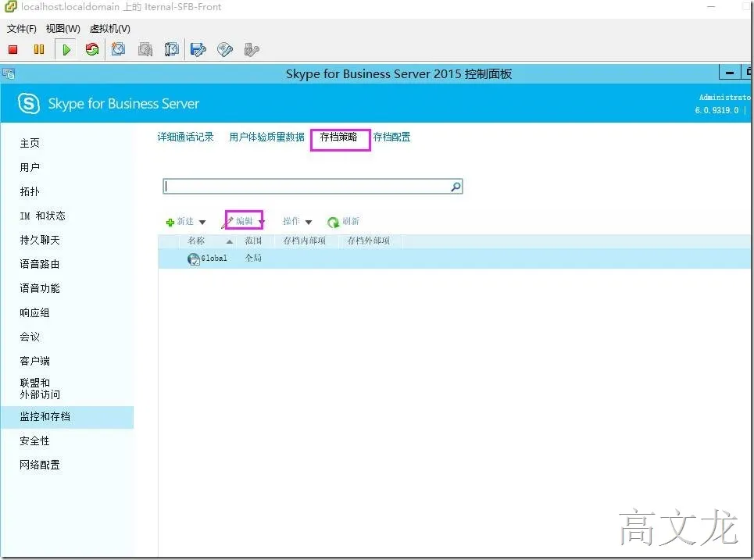
Task: Click the Skype for Business logo icon
Action: point(28,103)
